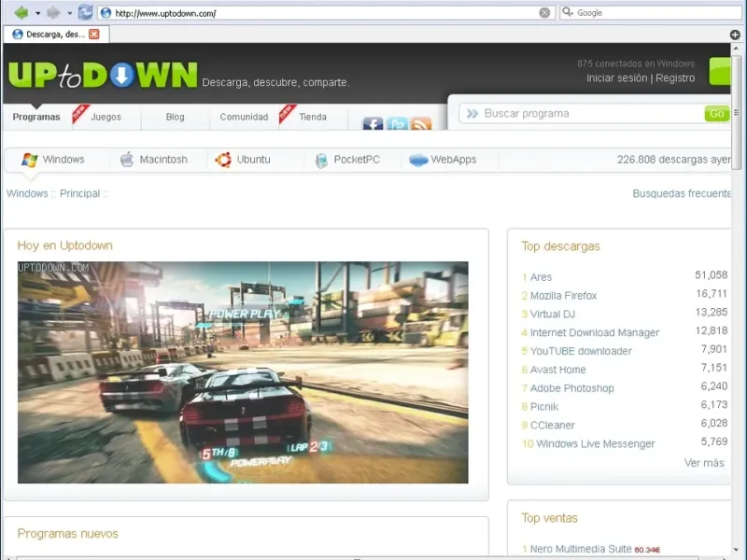The height and width of the screenshot is (560, 747).
Task: Stop loading with the address bar X icon
Action: 544,13
